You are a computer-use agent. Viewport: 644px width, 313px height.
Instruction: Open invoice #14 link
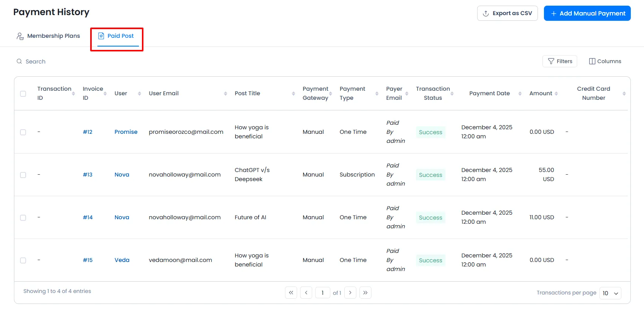point(88,217)
